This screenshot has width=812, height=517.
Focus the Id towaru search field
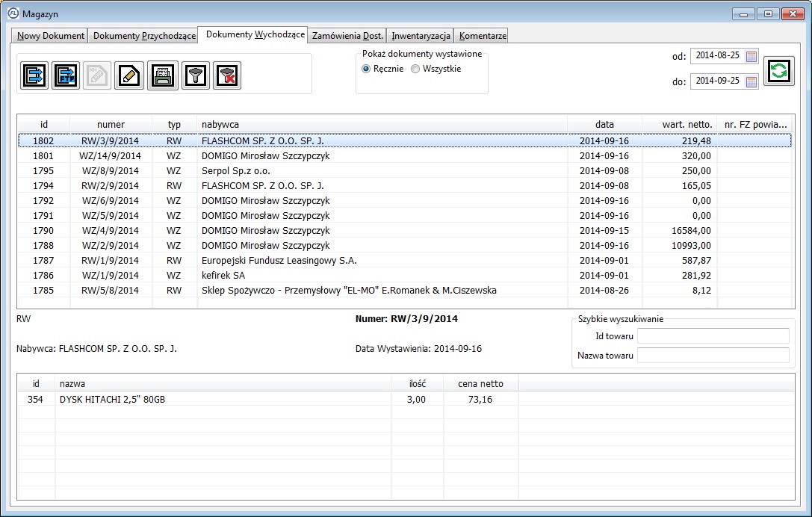coord(713,336)
